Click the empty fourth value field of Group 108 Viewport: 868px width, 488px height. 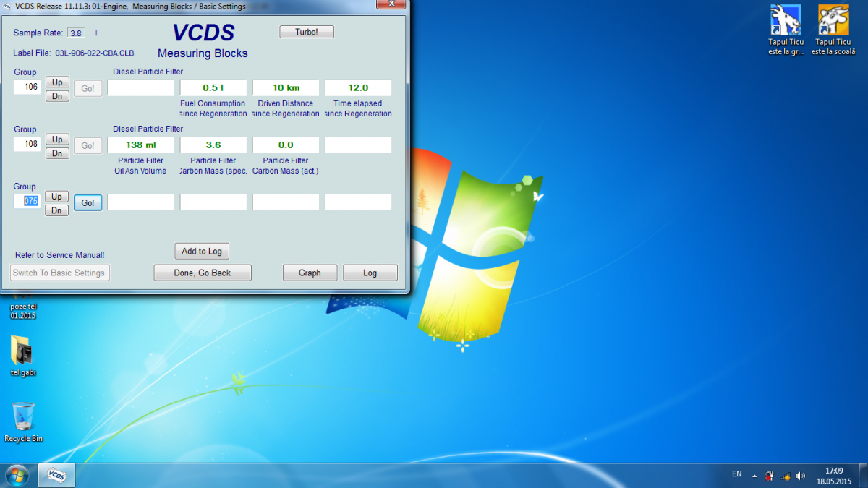point(358,145)
